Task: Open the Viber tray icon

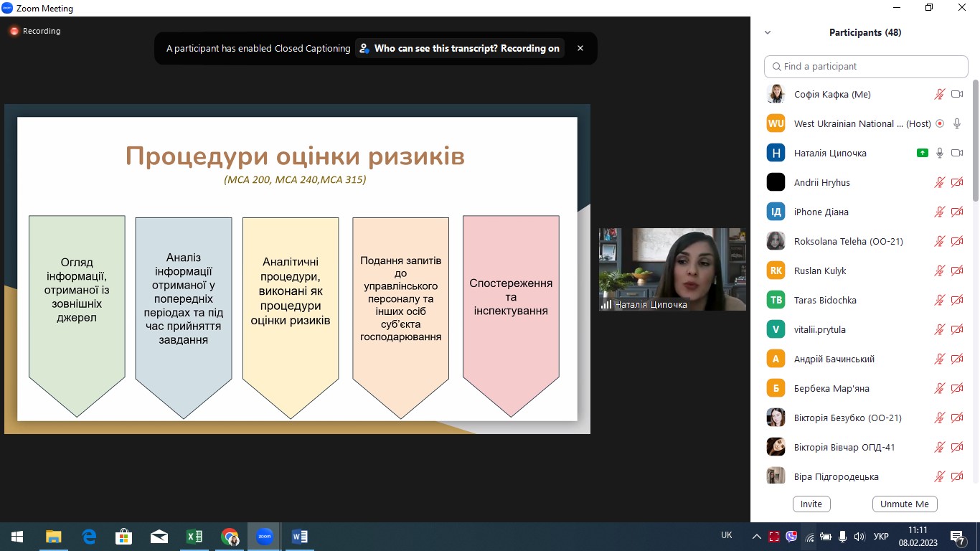Action: [x=791, y=536]
